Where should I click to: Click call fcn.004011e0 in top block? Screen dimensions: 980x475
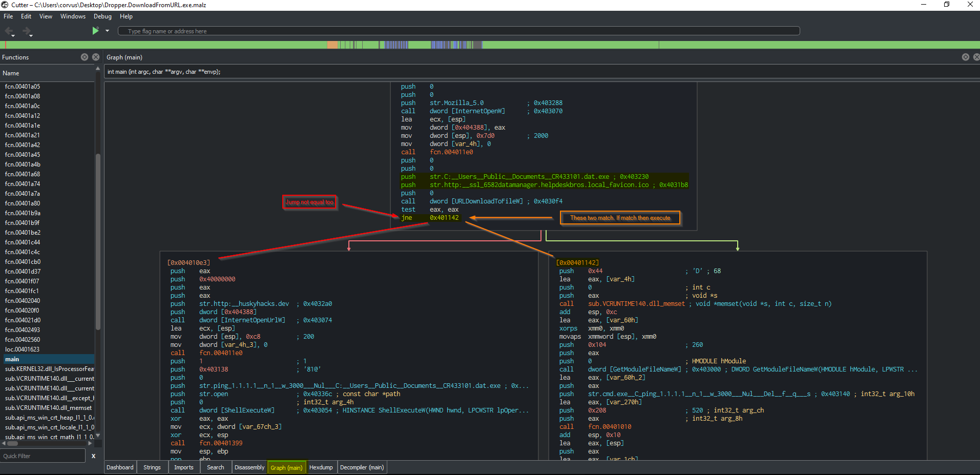[x=451, y=152]
